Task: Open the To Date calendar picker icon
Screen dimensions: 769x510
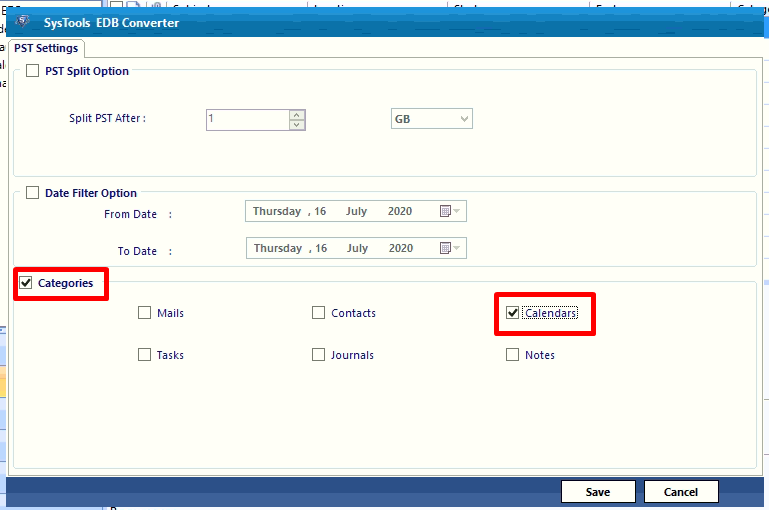Action: click(x=445, y=248)
